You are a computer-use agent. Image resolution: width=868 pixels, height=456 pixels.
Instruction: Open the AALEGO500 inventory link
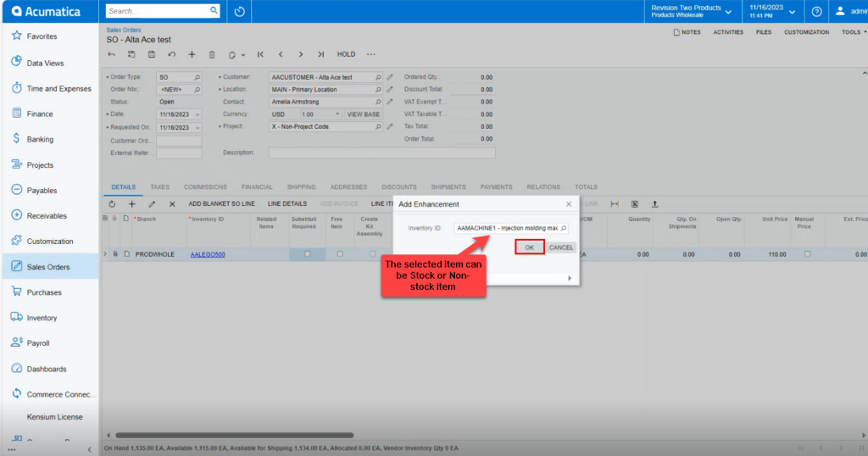(208, 254)
